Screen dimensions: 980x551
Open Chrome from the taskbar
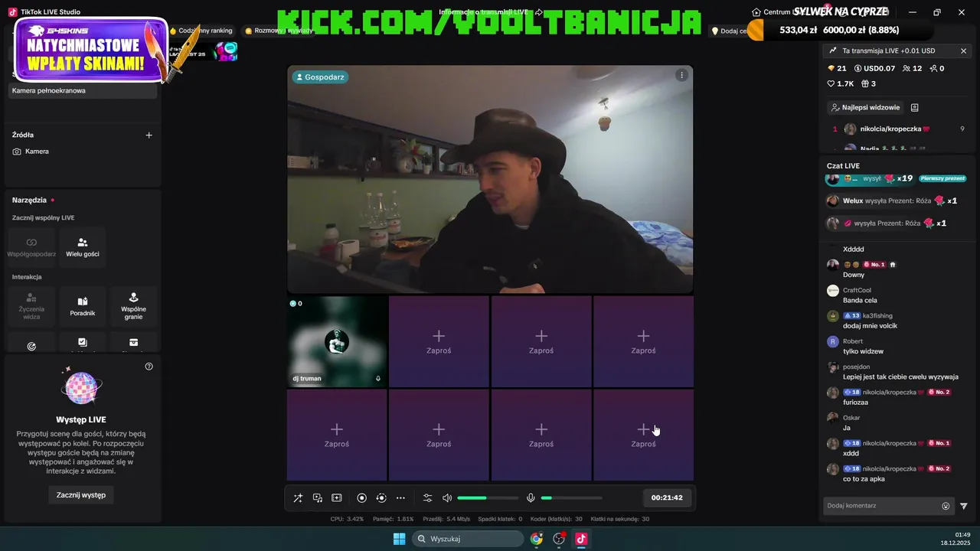pyautogui.click(x=537, y=539)
